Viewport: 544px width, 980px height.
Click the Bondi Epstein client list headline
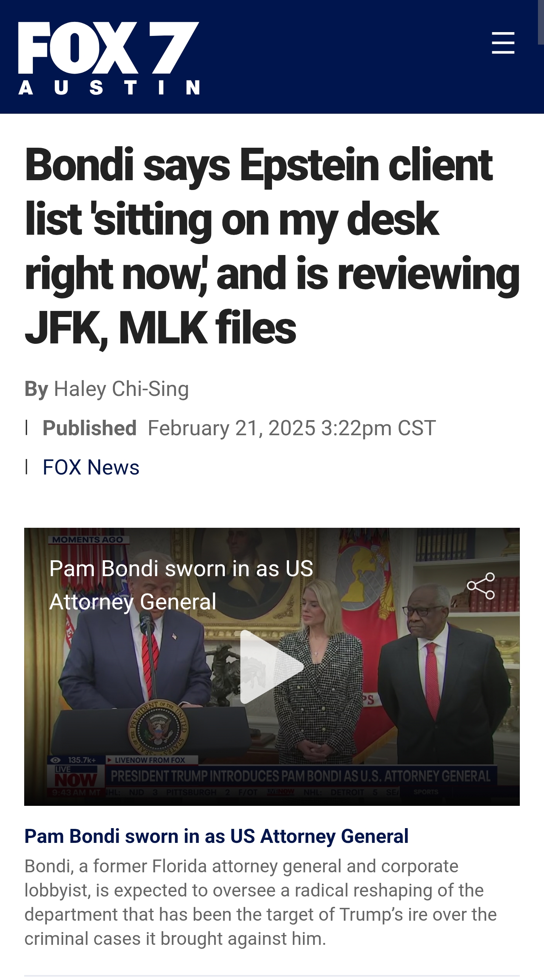(272, 246)
